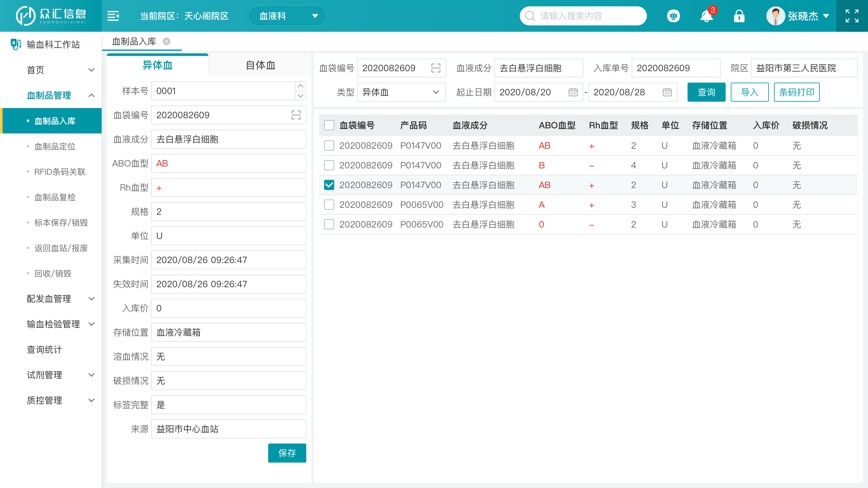868x488 pixels.
Task: Open the 血液科 department dropdown
Action: (x=287, y=16)
